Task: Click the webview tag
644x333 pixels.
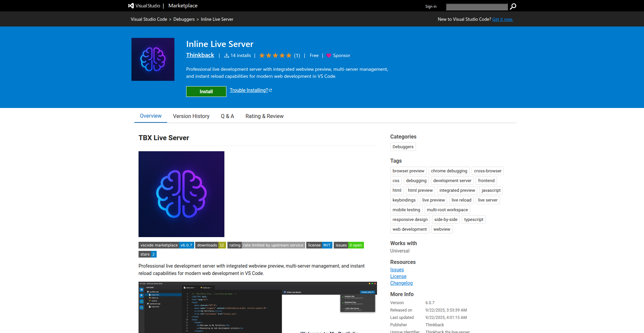Action: (x=442, y=229)
